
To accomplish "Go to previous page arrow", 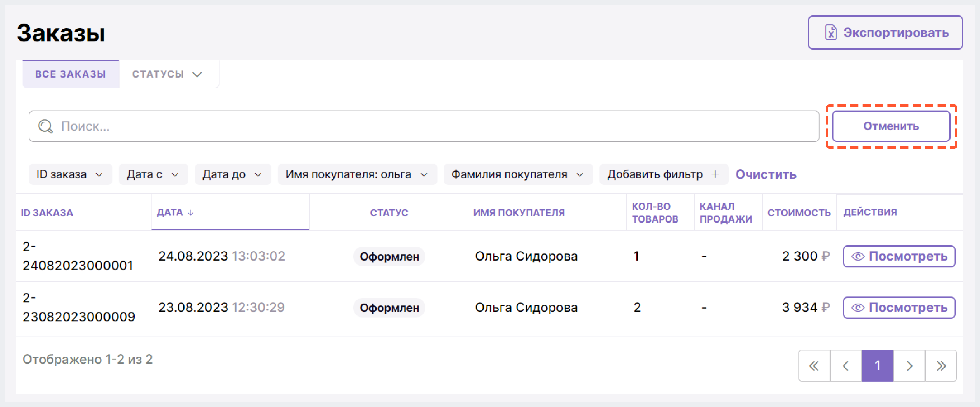I will pyautogui.click(x=846, y=365).
